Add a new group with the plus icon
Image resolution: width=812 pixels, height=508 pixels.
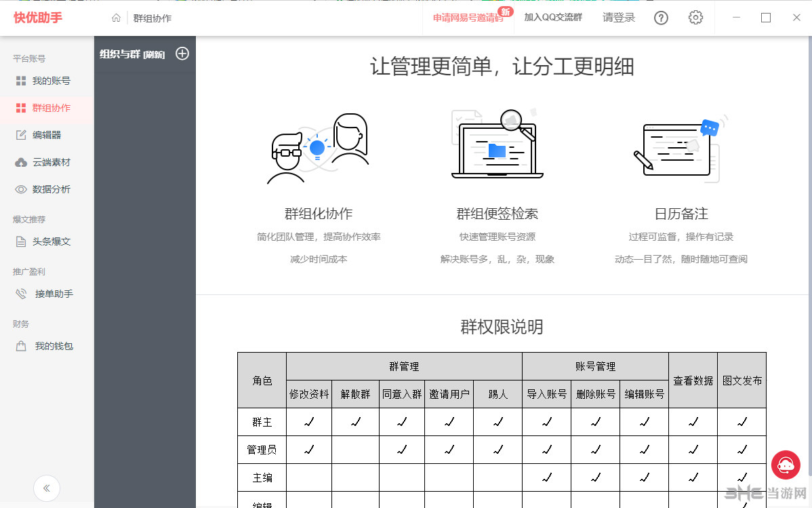(182, 54)
